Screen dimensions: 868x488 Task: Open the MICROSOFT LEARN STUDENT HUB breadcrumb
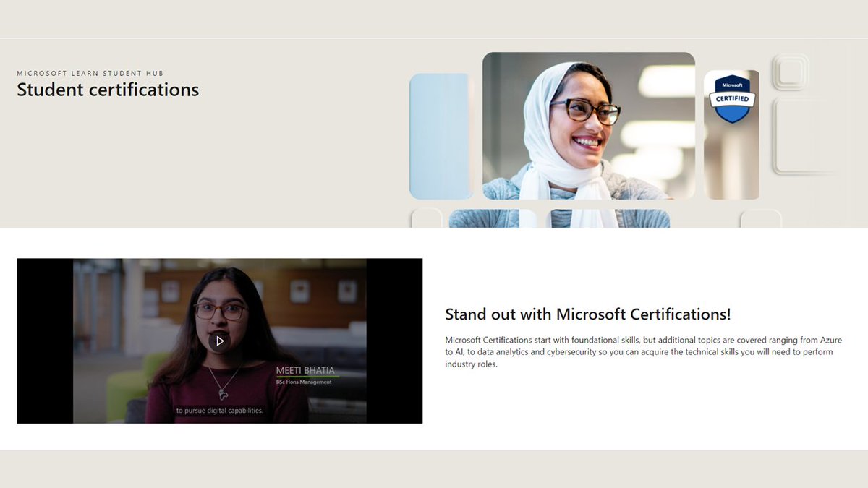pyautogui.click(x=90, y=73)
